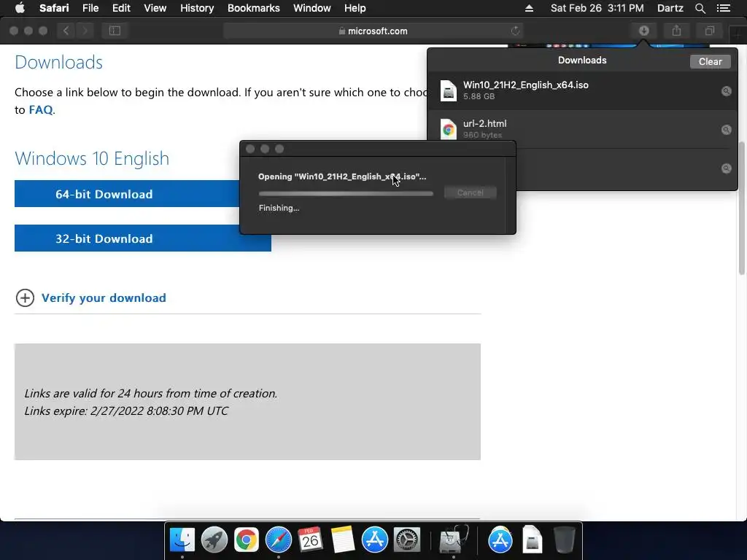Click the Dartz user name in menu bar
Viewport: 747px width, 560px height.
670,8
